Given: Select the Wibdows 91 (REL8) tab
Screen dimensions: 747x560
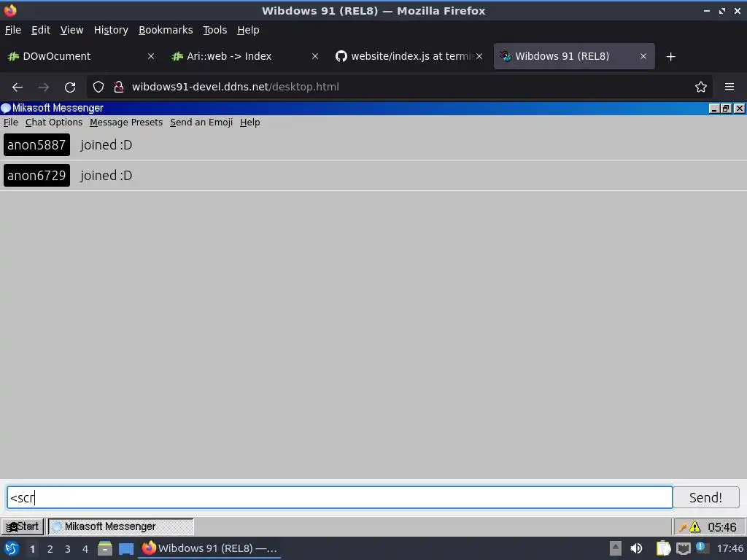Looking at the screenshot, I should click(x=574, y=56).
